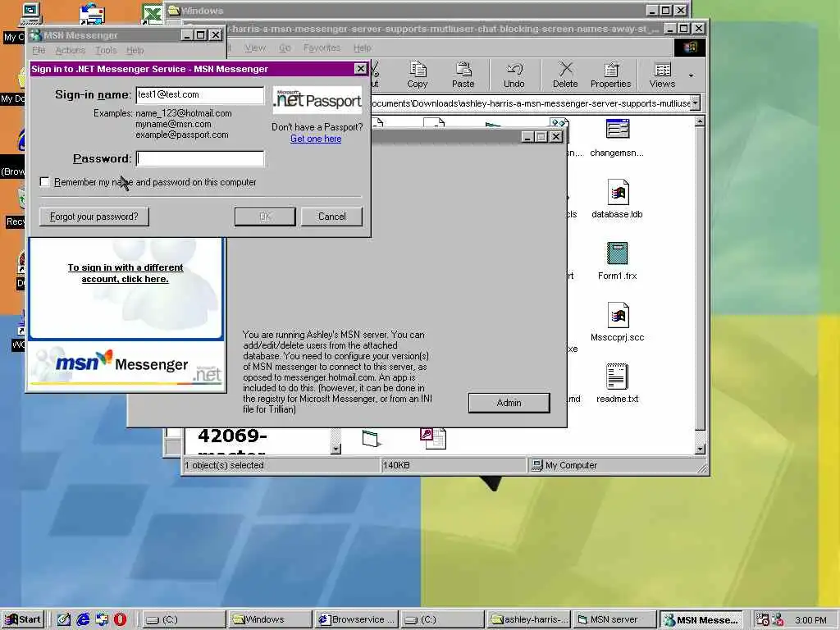Switch to the ashley-harris taskbar button
Screen dimensions: 840x630
pos(527,620)
